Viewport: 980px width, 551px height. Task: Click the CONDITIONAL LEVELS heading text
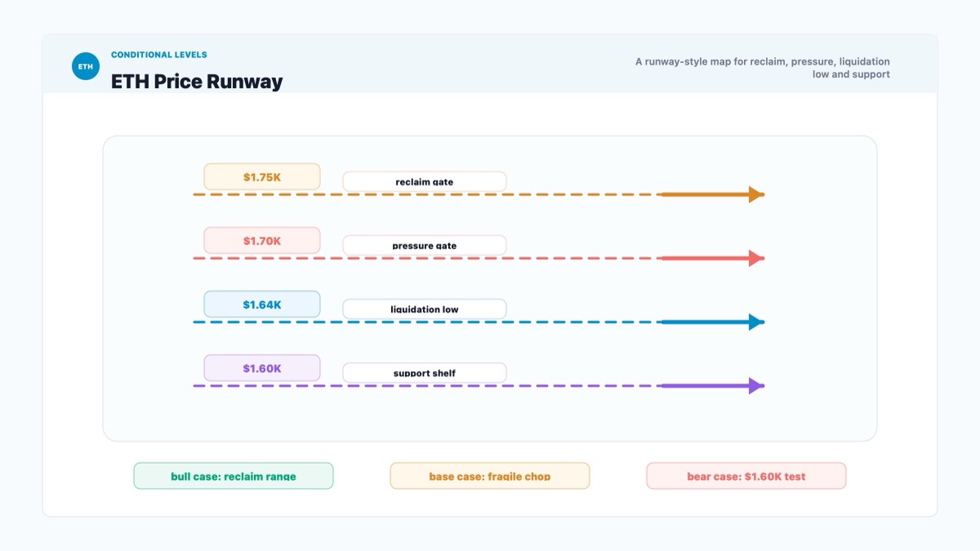pos(159,55)
